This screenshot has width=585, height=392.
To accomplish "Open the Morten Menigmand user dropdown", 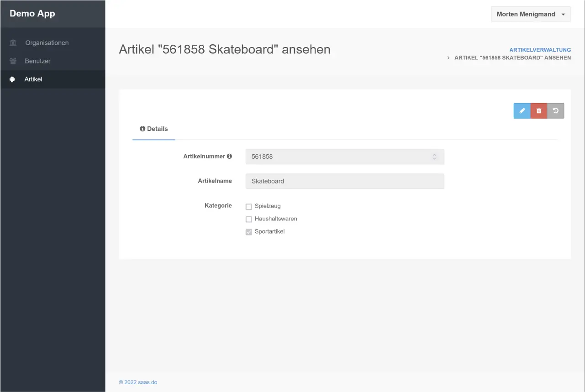I will coord(531,14).
